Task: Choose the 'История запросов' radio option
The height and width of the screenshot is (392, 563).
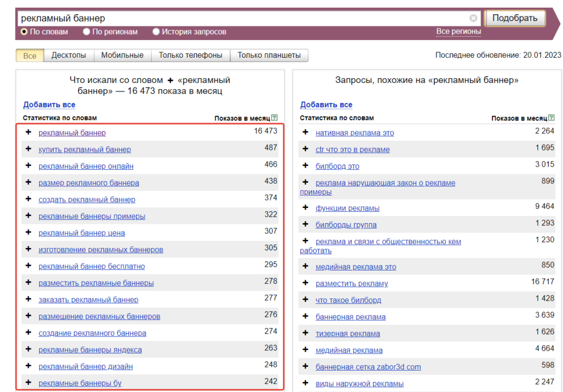Action: click(156, 31)
